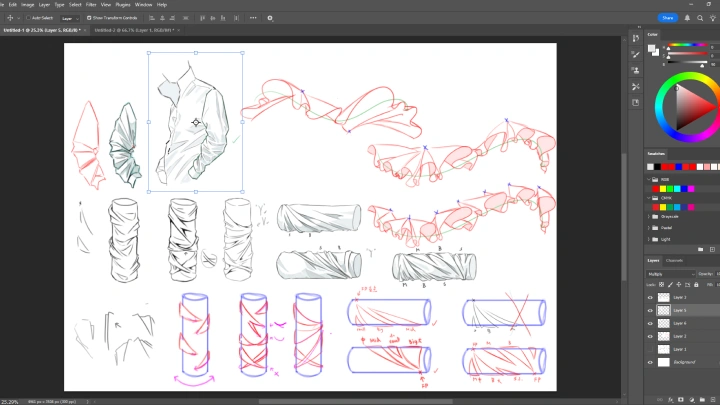Expand the Grayscale swatch group
The image size is (720, 405).
(x=649, y=216)
